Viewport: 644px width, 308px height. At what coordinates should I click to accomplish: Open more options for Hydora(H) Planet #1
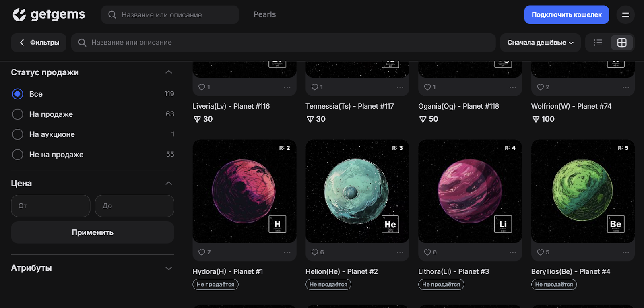click(x=287, y=252)
